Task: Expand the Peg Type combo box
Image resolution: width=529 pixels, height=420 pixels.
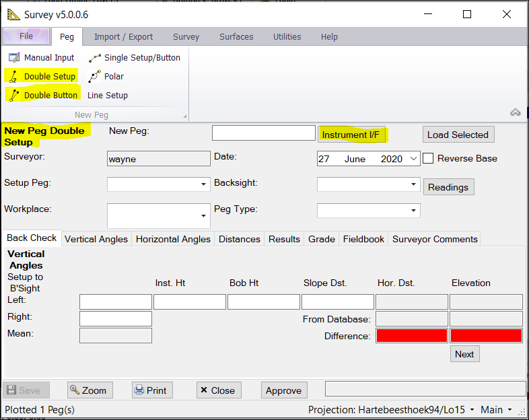Action: point(413,211)
